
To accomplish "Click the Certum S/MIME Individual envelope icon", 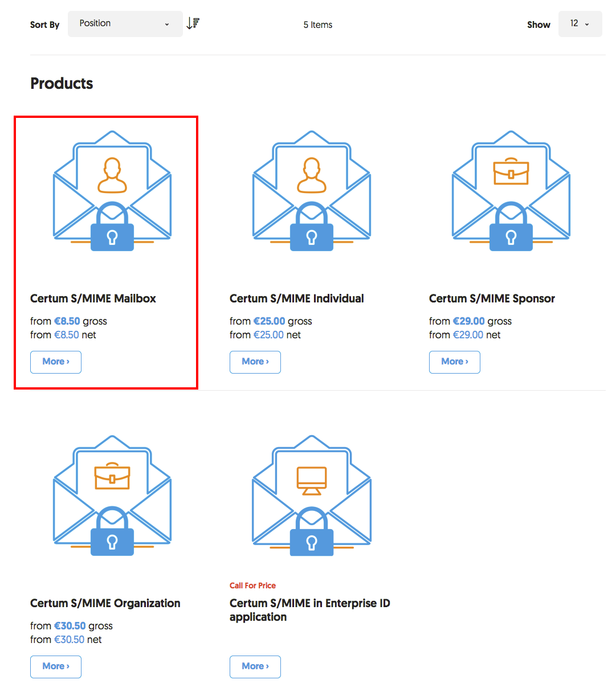I will pos(312,191).
